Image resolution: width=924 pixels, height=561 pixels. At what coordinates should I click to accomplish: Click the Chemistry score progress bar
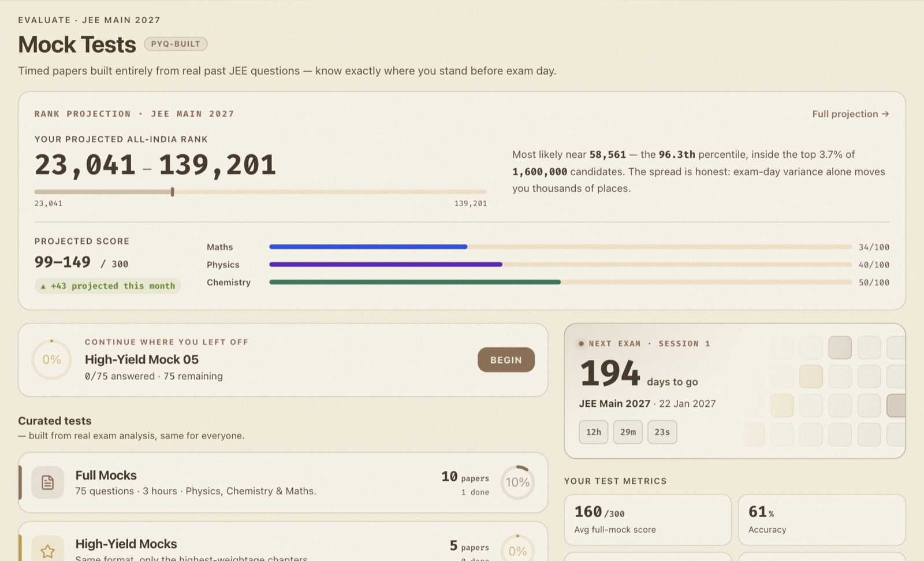tap(560, 282)
